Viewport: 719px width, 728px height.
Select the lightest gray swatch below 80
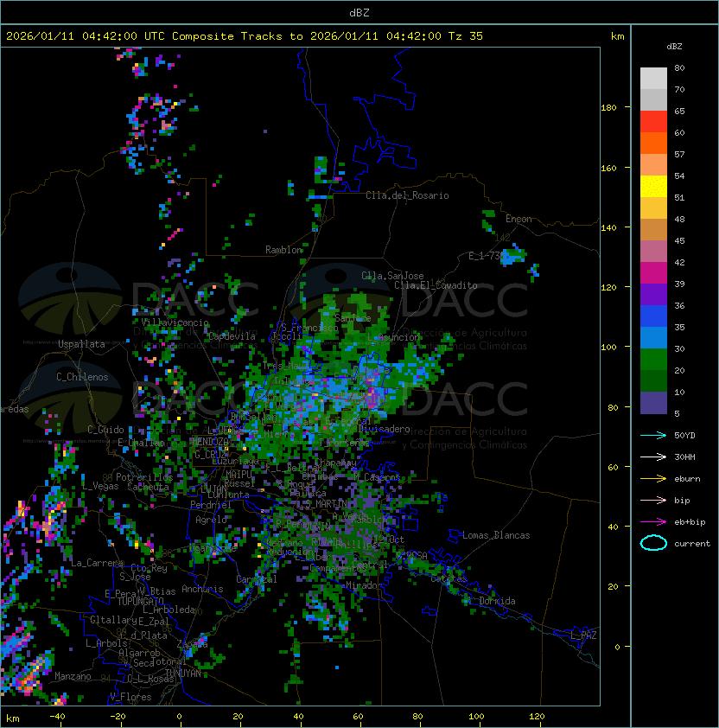653,79
